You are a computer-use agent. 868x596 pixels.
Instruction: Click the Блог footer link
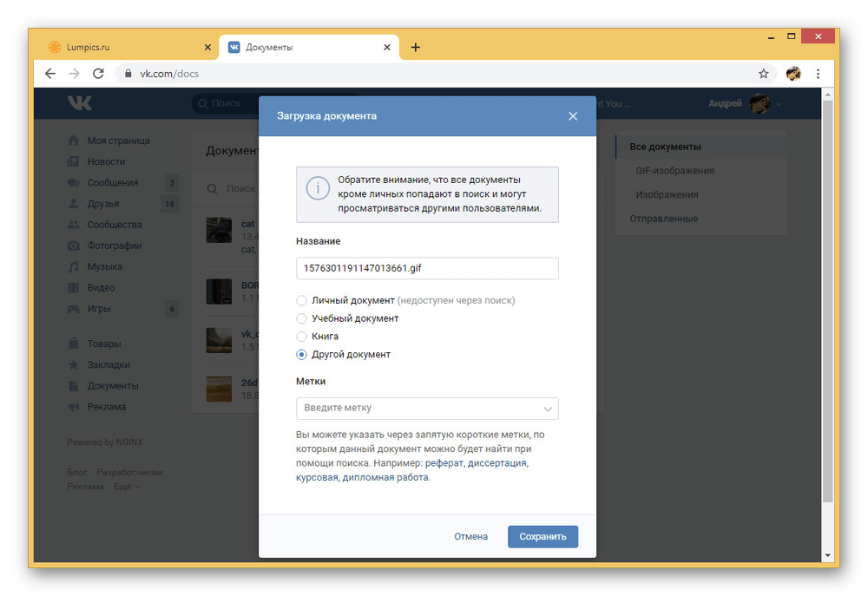point(77,473)
